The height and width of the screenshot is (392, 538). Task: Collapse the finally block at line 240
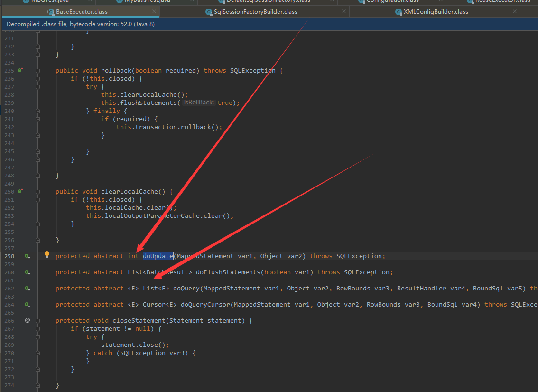38,111
